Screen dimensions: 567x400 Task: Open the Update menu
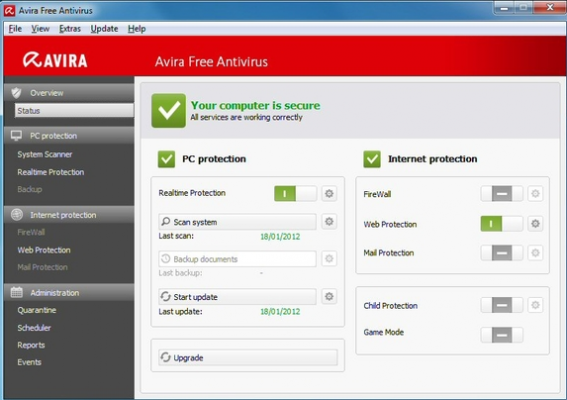coord(104,29)
